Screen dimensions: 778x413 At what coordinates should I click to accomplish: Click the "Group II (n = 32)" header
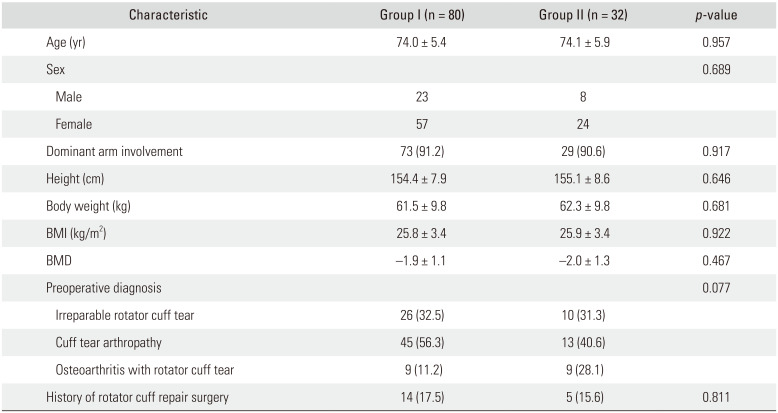pos(568,15)
